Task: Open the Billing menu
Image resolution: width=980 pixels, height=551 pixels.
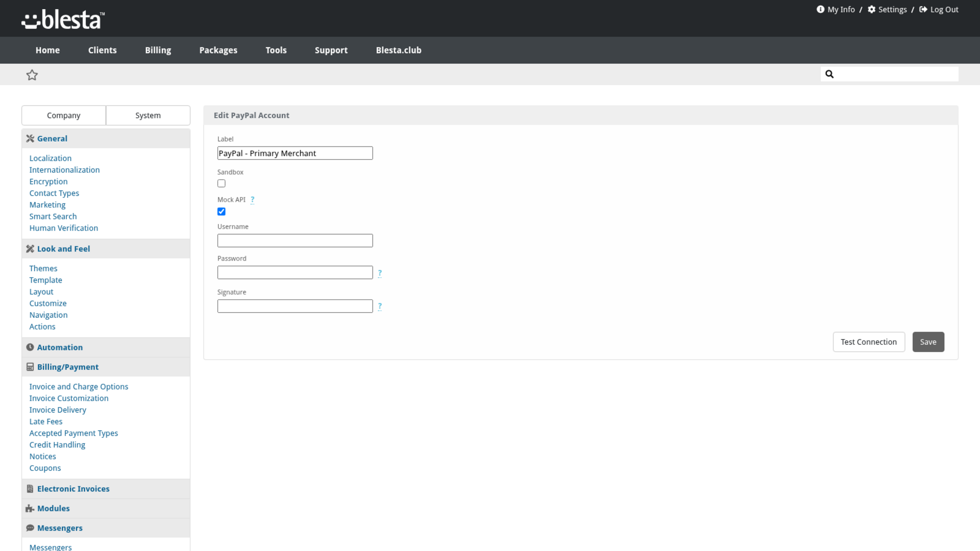Action: 158,50
